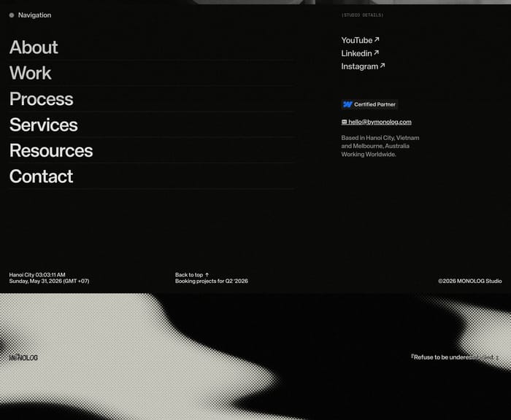
Task: Select 'Working Worldwide.' text
Action: [369, 155]
